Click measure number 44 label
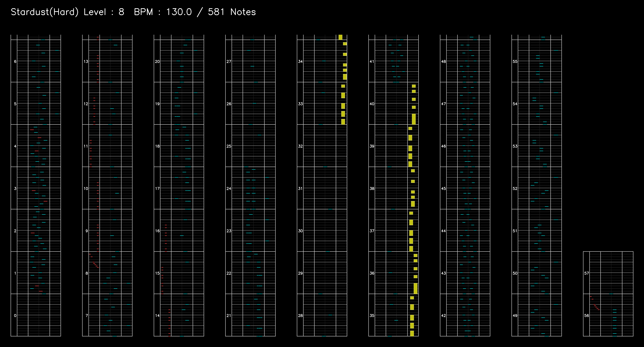Image resolution: width=644 pixels, height=347 pixels. coord(443,231)
